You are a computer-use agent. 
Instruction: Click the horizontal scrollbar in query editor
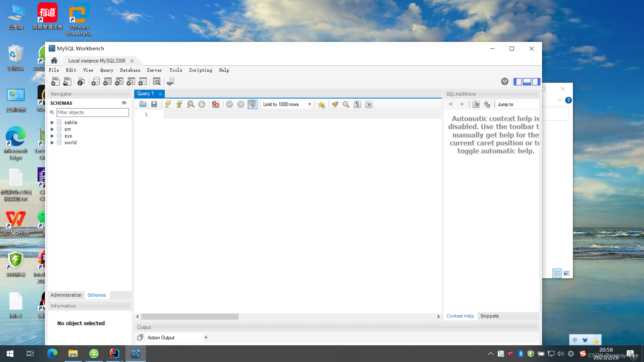pyautogui.click(x=190, y=316)
